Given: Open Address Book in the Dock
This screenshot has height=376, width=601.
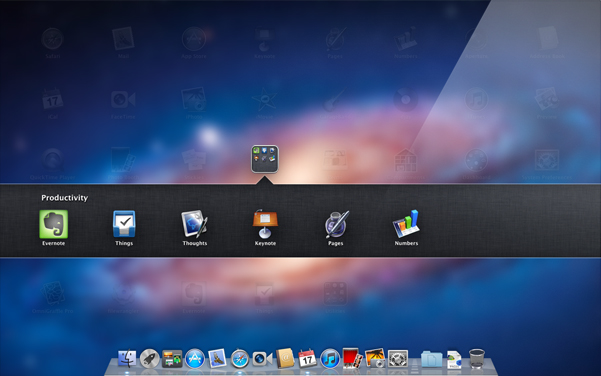Looking at the screenshot, I should pyautogui.click(x=285, y=359).
